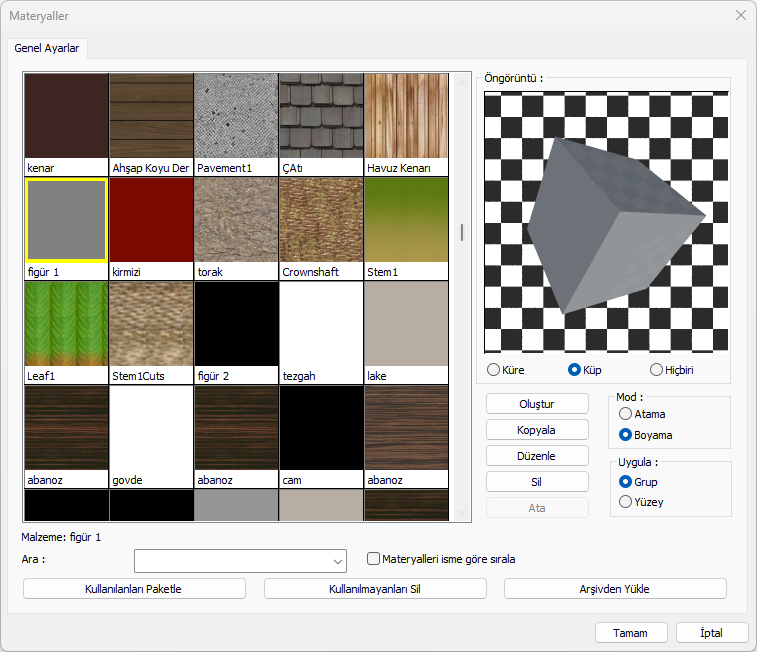
Task: Click Kullanılmayanları Sil button
Action: point(375,589)
